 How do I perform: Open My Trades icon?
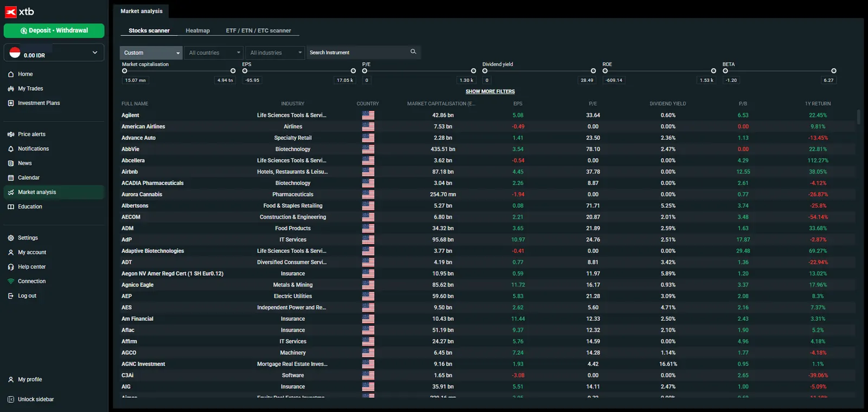11,88
